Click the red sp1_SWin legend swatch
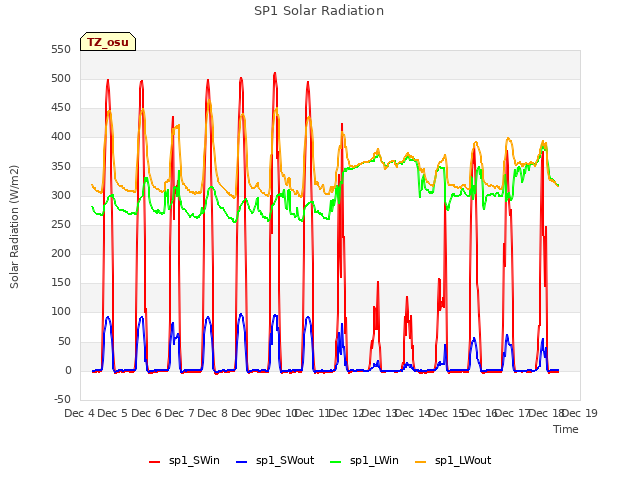The image size is (640, 480). (155, 462)
